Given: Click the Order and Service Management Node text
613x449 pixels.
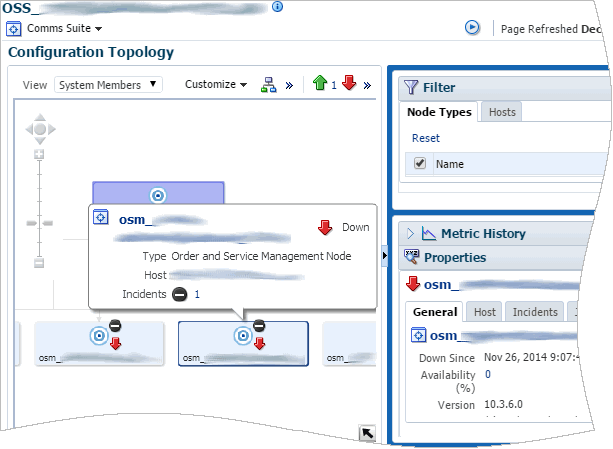Looking at the screenshot, I should click(261, 256).
